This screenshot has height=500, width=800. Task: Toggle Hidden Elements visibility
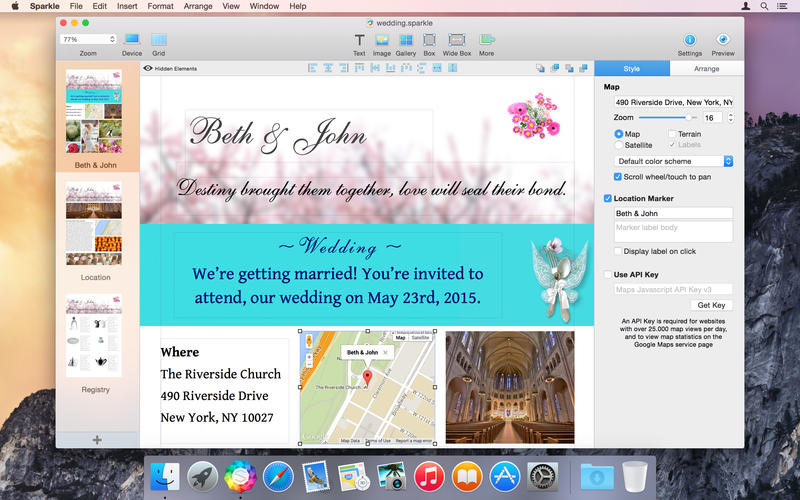pyautogui.click(x=148, y=68)
